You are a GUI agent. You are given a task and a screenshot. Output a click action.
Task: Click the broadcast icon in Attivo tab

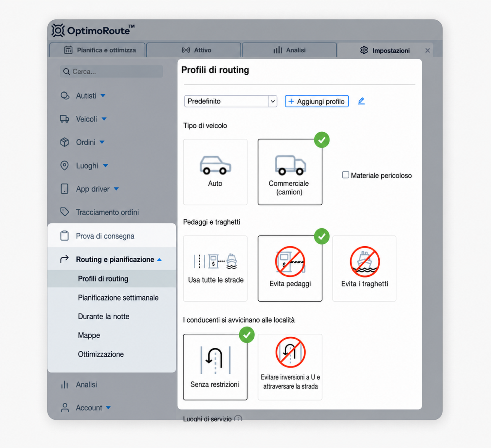tap(186, 50)
